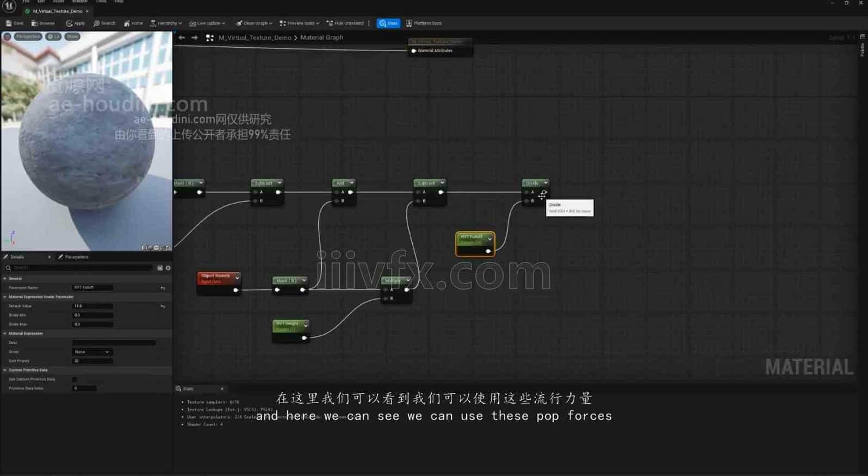Open Details property matrix grid icon

[x=160, y=268]
